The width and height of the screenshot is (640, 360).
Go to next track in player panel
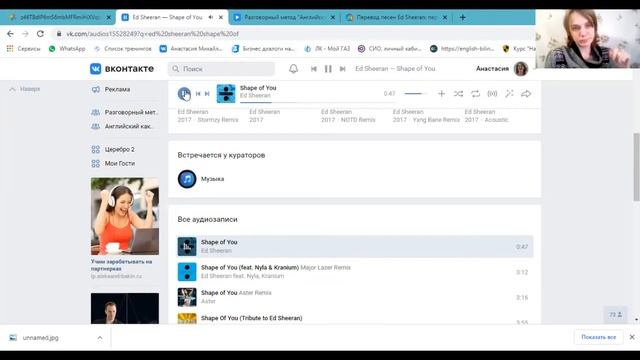pos(207,94)
